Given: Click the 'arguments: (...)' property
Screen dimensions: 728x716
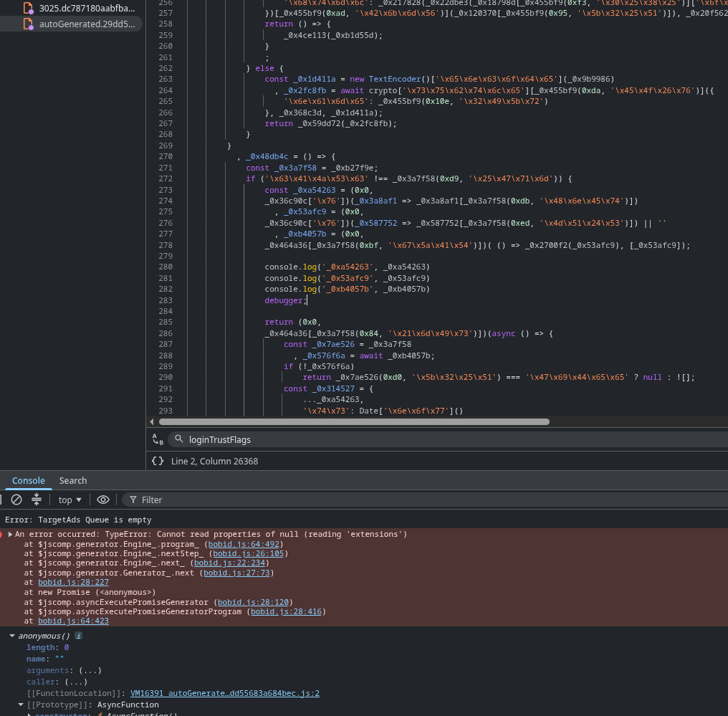Looking at the screenshot, I should click(x=64, y=670).
